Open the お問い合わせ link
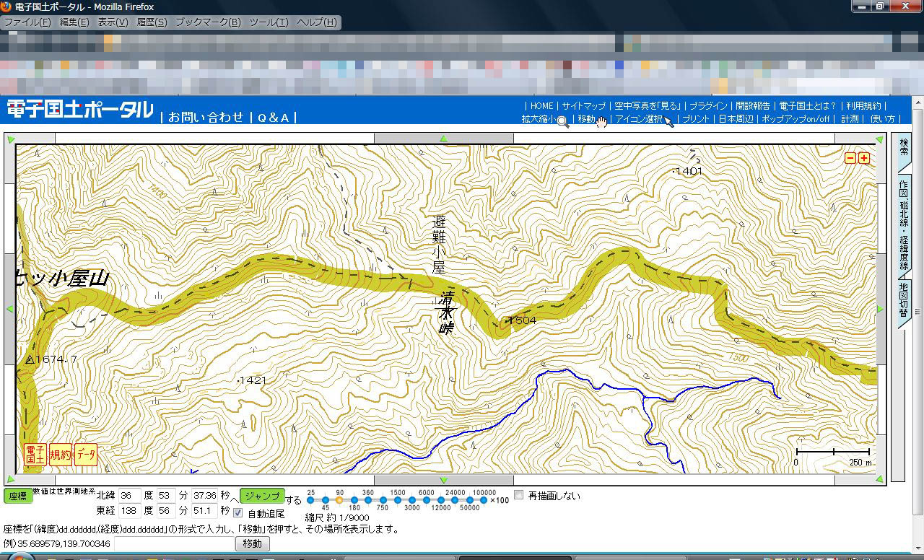Image resolution: width=924 pixels, height=560 pixels. (206, 117)
